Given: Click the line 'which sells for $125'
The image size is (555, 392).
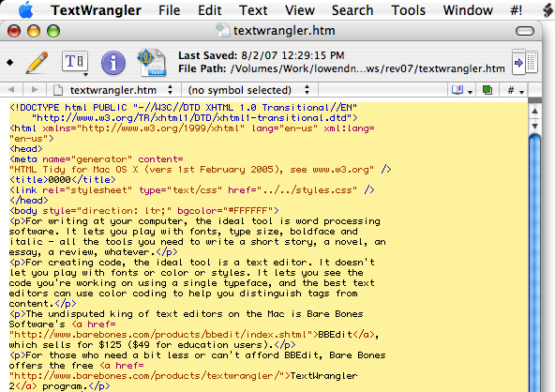Looking at the screenshot, I should (x=152, y=345).
